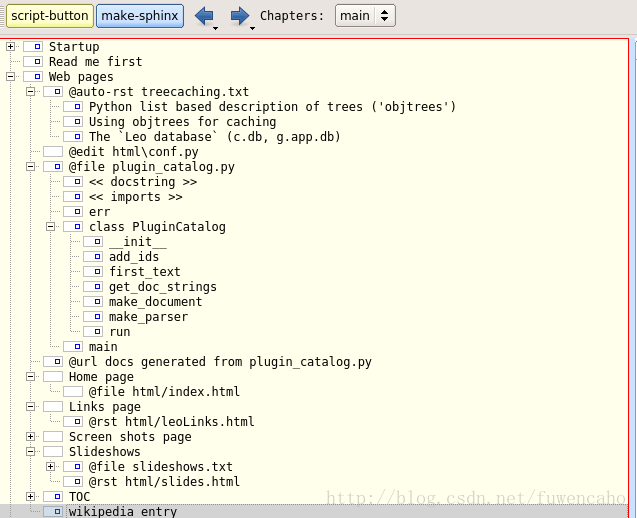637x518 pixels.
Task: Click the icon box of << imports >>
Action: click(x=73, y=197)
